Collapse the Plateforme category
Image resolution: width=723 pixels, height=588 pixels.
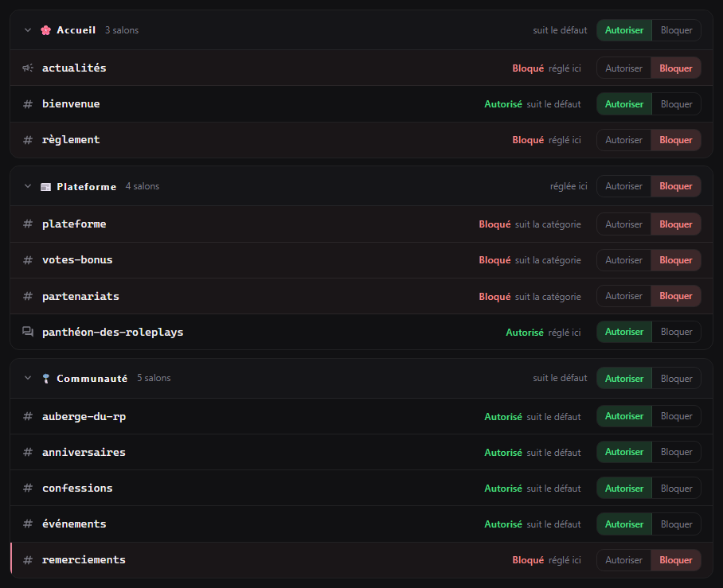[x=28, y=186]
